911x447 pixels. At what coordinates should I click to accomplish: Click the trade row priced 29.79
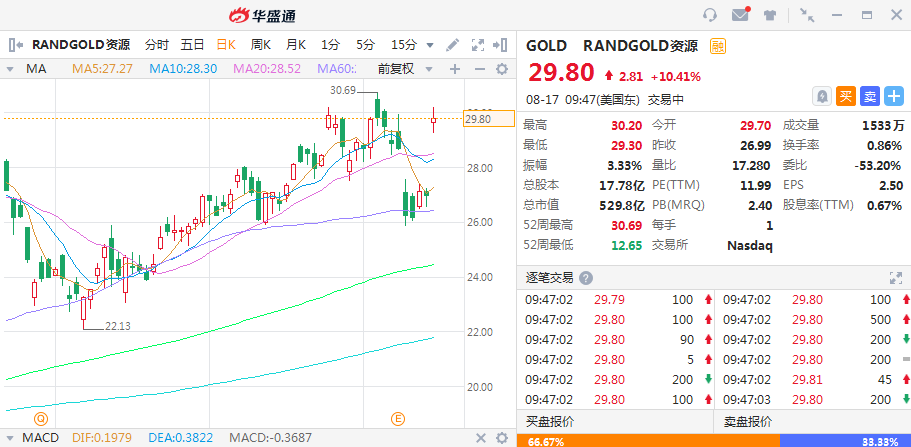pos(617,300)
